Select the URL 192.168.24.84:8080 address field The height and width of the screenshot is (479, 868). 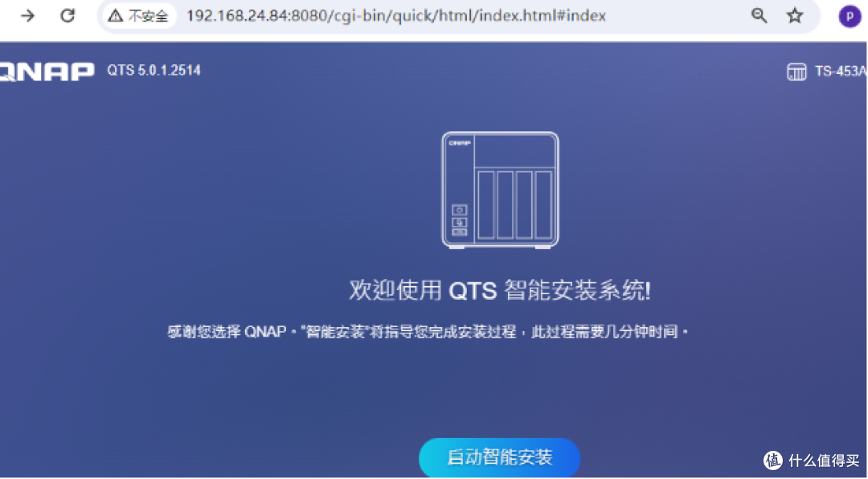[x=395, y=15]
